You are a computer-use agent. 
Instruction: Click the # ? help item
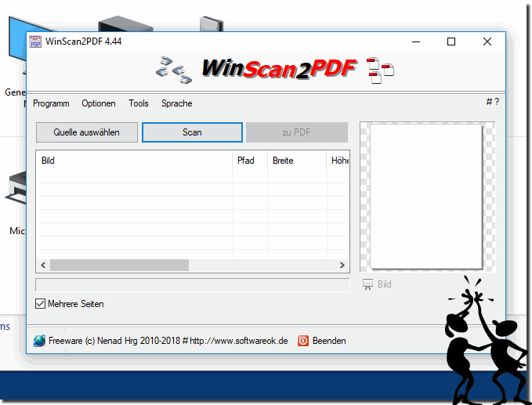(x=493, y=102)
